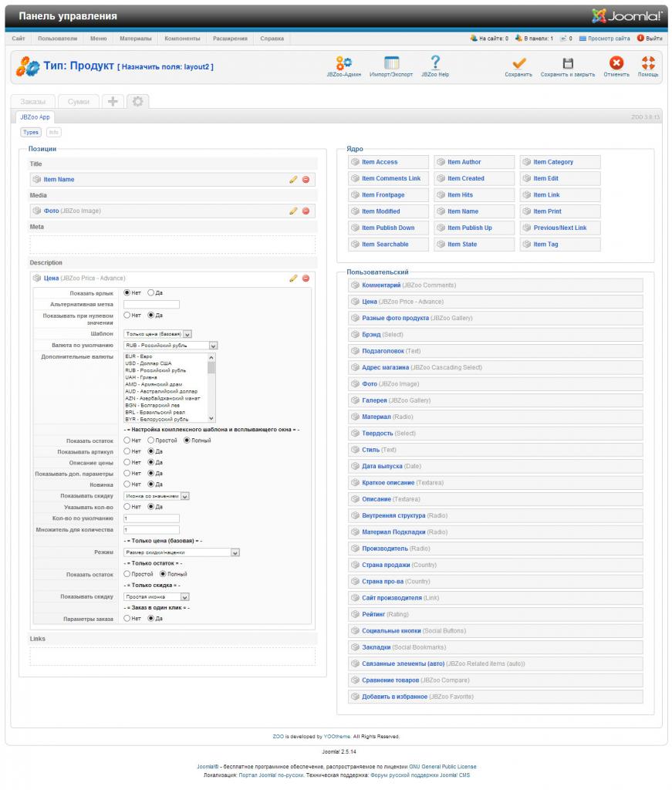Open the Шаблон dropdown
This screenshot has width=672, height=790.
coord(157,333)
